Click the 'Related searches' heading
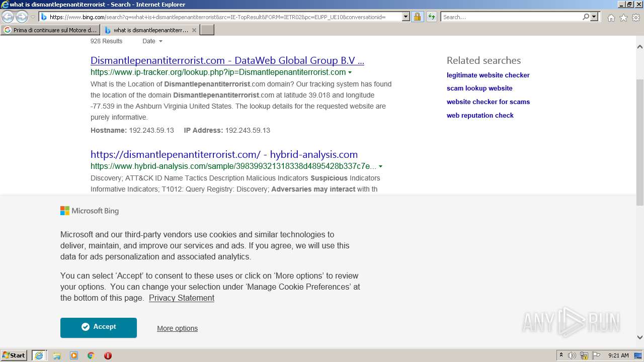Viewport: 644px width, 362px height. (x=484, y=60)
